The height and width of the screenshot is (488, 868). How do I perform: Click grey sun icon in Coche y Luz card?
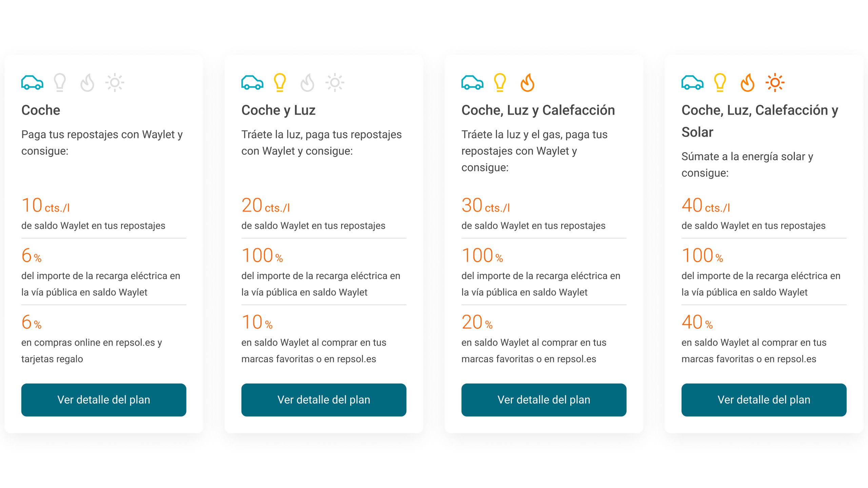(x=335, y=82)
